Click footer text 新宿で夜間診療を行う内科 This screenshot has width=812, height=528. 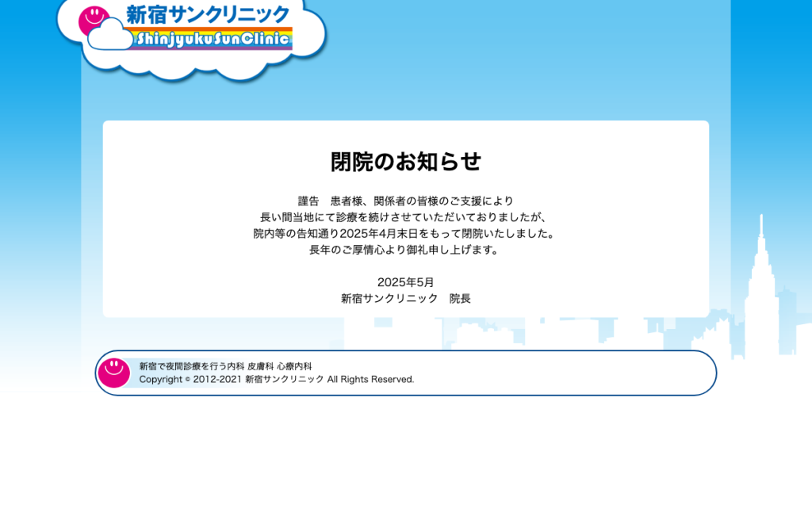pyautogui.click(x=192, y=366)
